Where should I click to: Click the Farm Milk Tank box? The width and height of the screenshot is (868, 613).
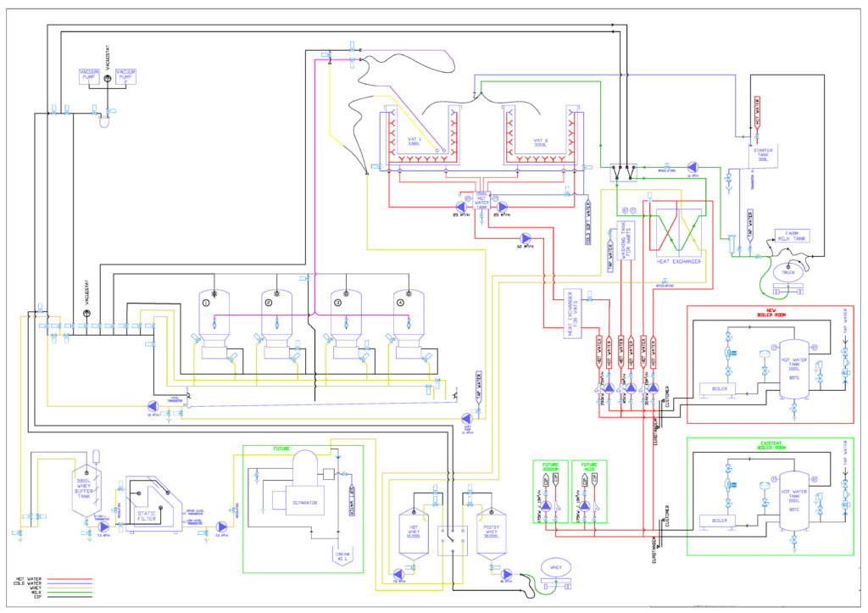click(792, 236)
